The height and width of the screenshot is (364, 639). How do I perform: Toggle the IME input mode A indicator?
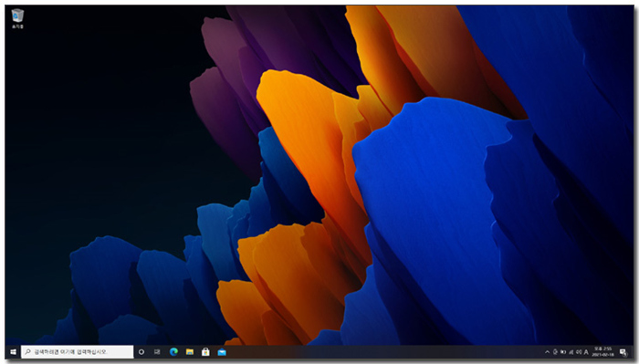coord(586,352)
